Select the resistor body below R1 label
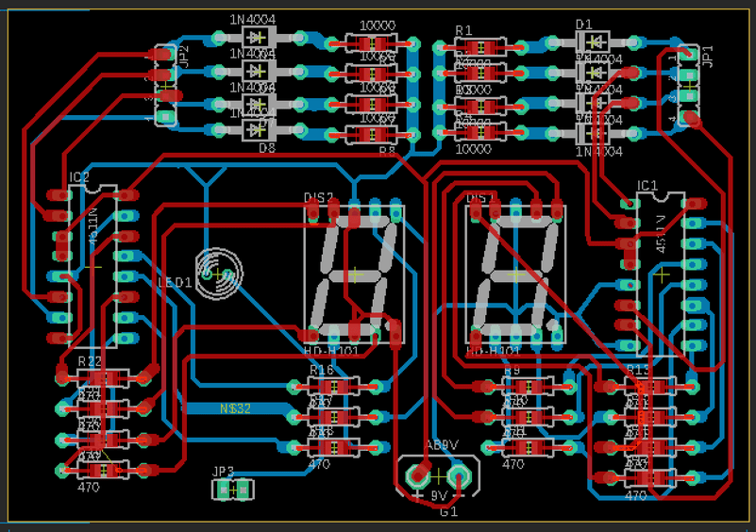The width and height of the screenshot is (756, 532). tap(480, 48)
